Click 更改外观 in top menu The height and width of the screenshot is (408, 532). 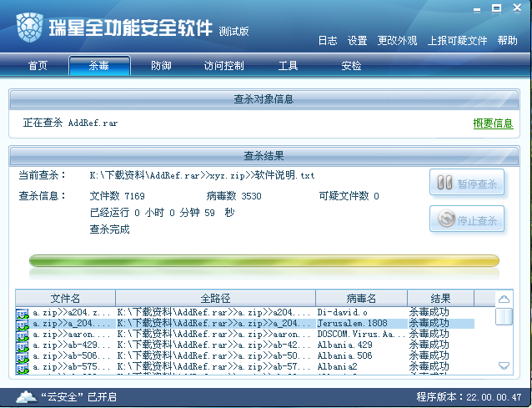pos(397,41)
